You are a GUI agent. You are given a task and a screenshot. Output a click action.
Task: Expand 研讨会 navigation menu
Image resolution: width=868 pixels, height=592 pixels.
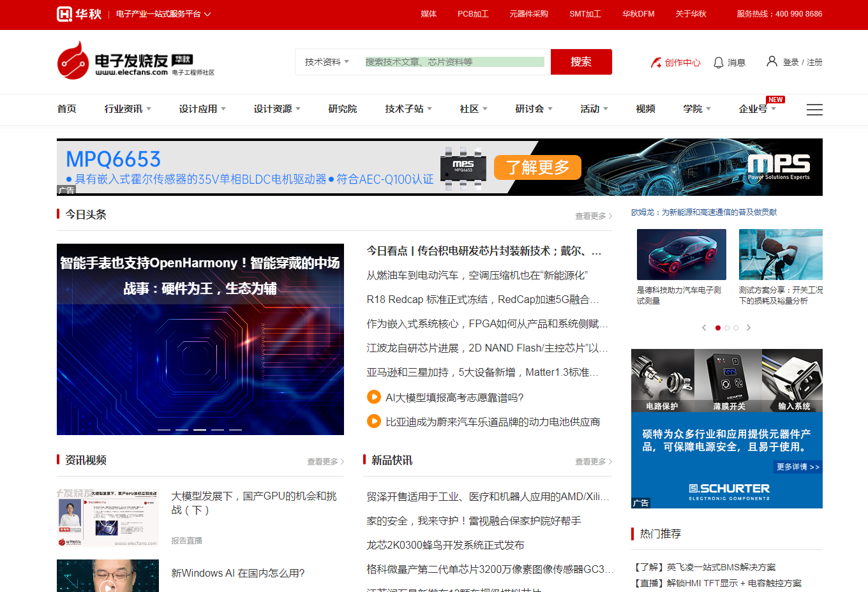point(534,109)
